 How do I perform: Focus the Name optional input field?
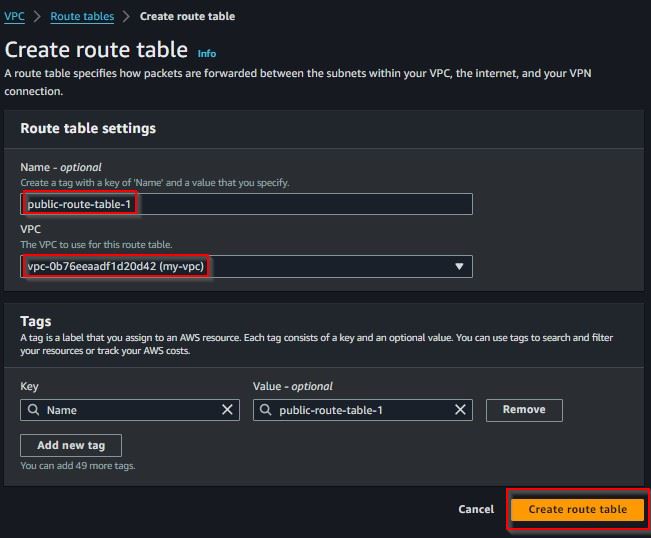coord(246,204)
